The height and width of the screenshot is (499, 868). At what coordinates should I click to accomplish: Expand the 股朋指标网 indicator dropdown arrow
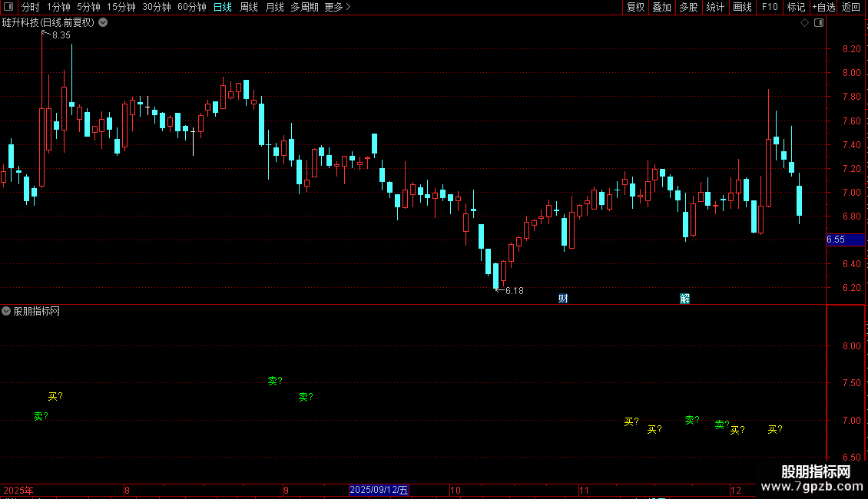[6, 311]
